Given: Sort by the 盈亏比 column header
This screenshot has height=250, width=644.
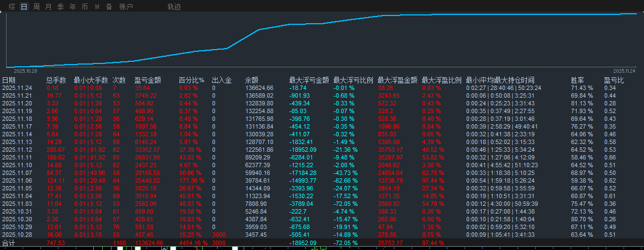Looking at the screenshot, I should coord(614,81).
